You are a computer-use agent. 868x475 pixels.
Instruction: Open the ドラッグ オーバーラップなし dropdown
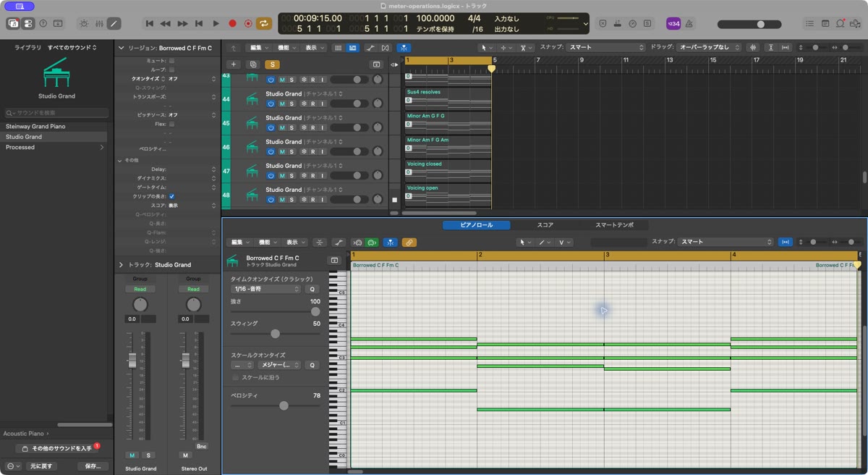[x=710, y=48]
